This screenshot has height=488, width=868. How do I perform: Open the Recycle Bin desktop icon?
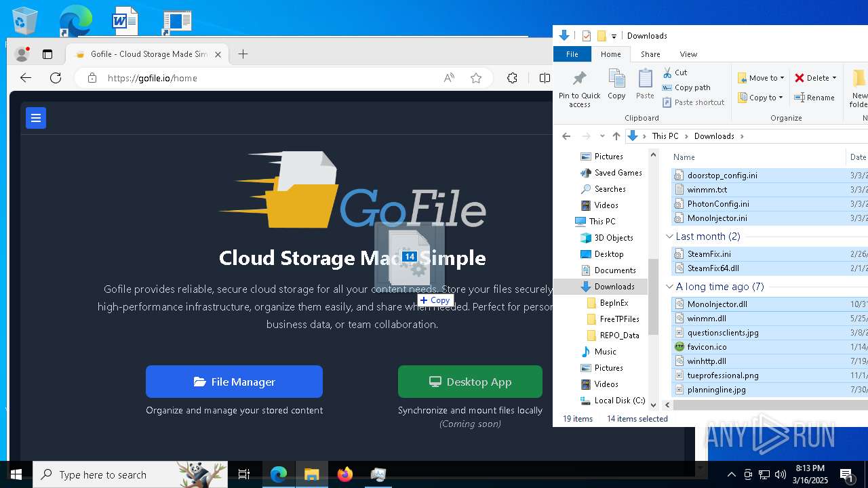(x=24, y=21)
